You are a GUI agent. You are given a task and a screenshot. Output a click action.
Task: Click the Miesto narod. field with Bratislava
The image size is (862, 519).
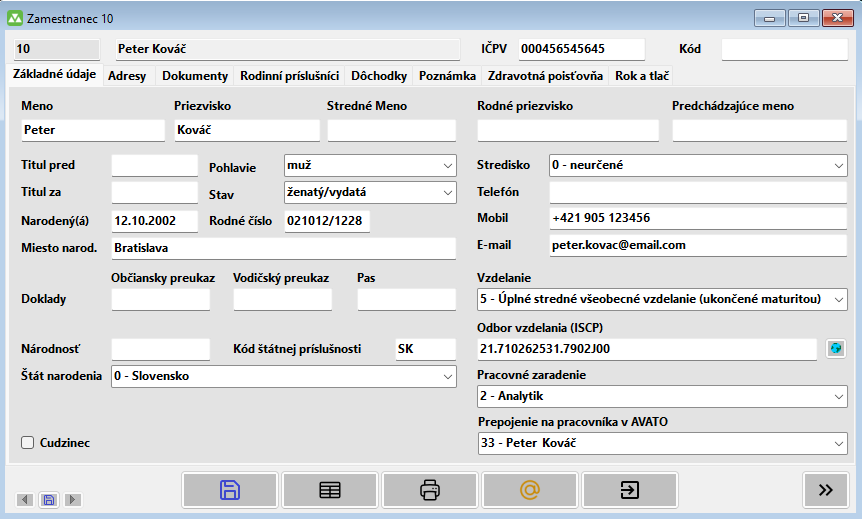pyautogui.click(x=284, y=248)
